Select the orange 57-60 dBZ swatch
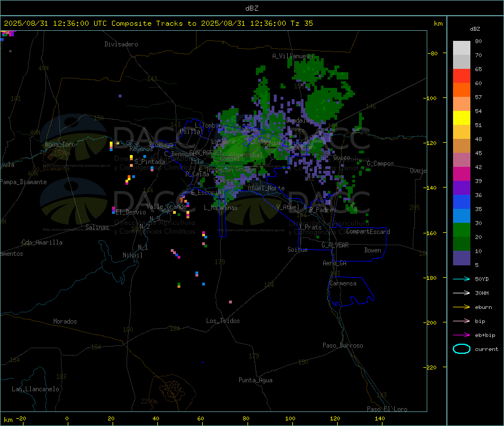Image resolution: width=504 pixels, height=426 pixels. (461, 90)
